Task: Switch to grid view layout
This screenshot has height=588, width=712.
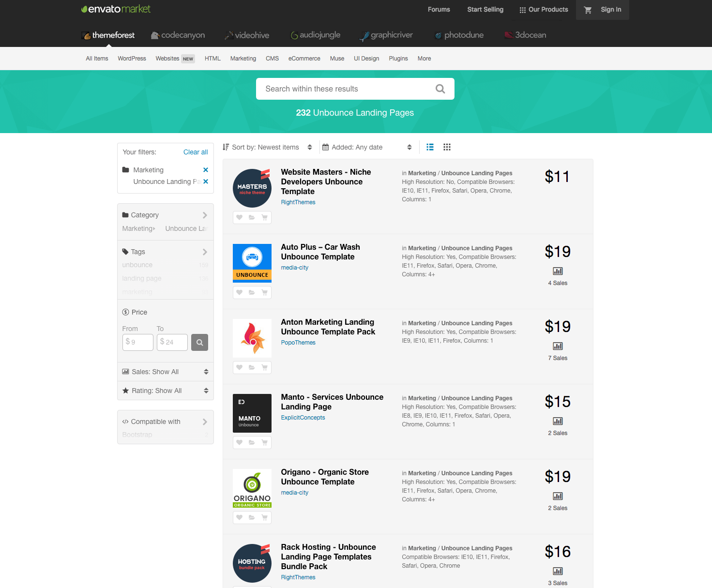Action: (447, 147)
